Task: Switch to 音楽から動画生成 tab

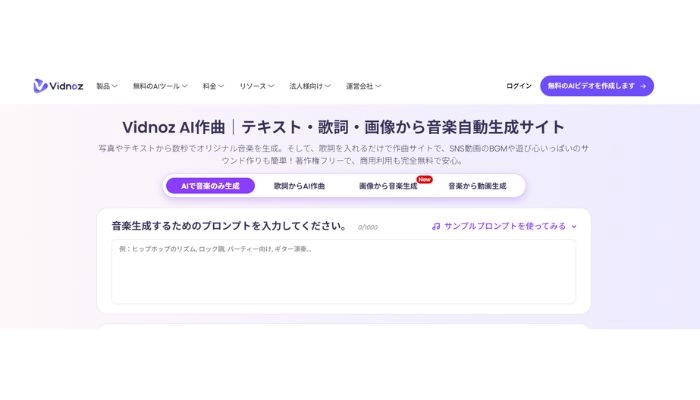Action: point(477,186)
